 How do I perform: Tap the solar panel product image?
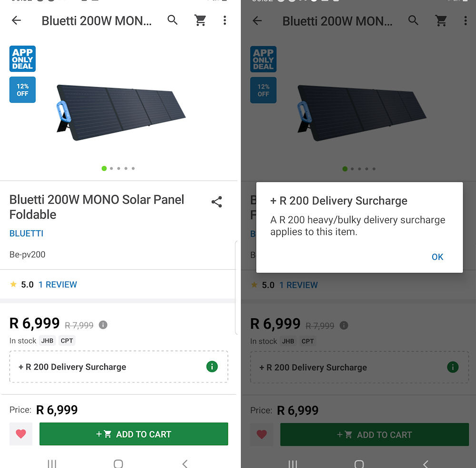[x=121, y=113]
